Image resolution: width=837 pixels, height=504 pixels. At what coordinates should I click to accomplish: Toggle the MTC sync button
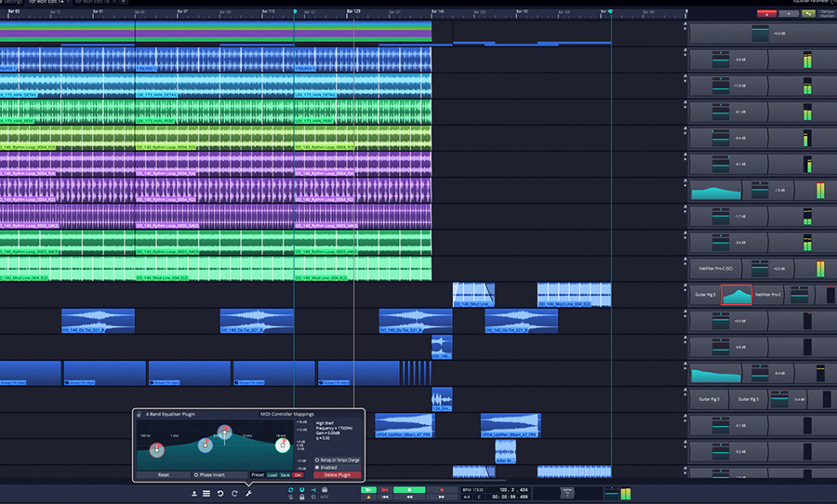(325, 497)
